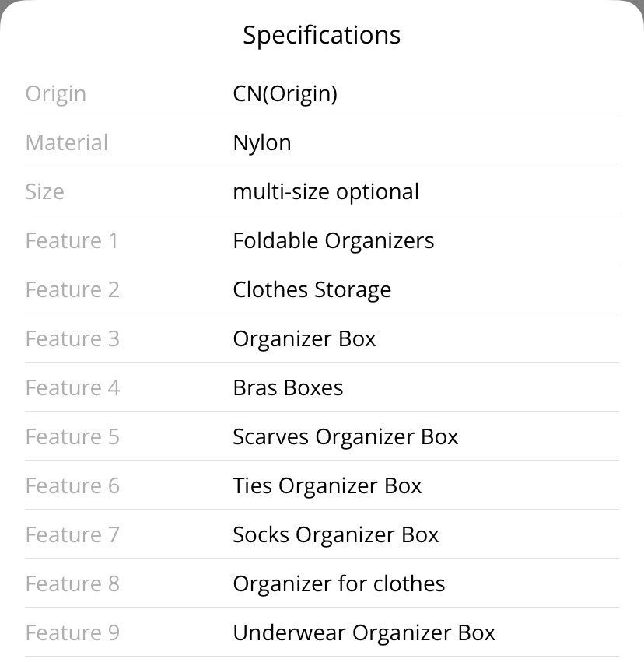Select the Scarves Organizer Box value
Viewport: 644px width, 662px height.
[345, 437]
